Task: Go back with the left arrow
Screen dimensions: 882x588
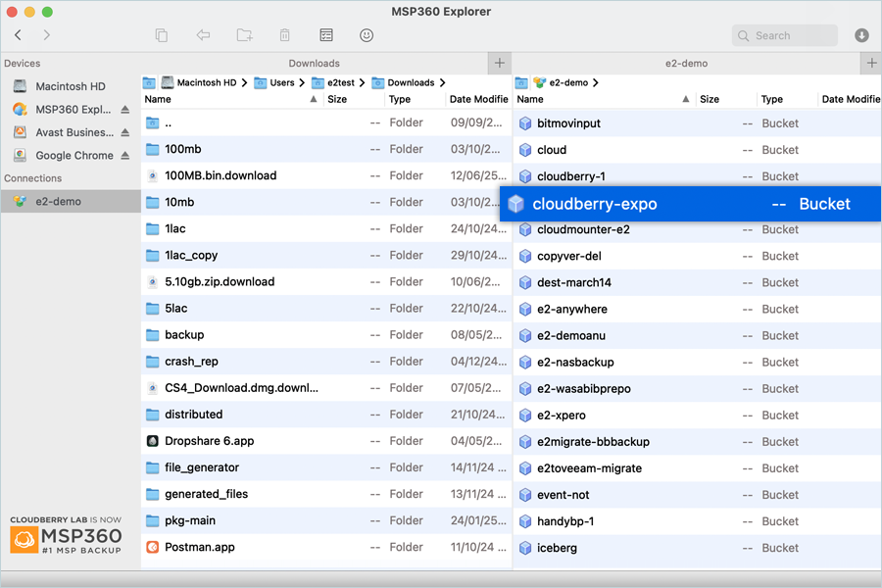Action: [x=19, y=35]
